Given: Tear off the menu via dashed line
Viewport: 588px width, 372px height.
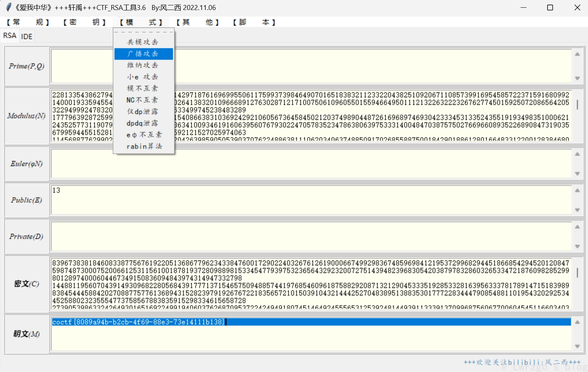Looking at the screenshot, I should tap(144, 32).
